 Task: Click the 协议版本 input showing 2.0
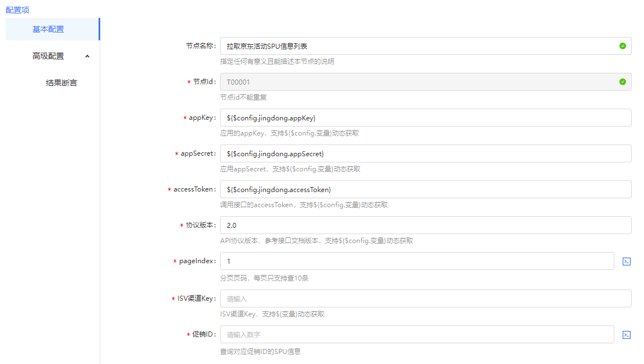[x=426, y=225]
